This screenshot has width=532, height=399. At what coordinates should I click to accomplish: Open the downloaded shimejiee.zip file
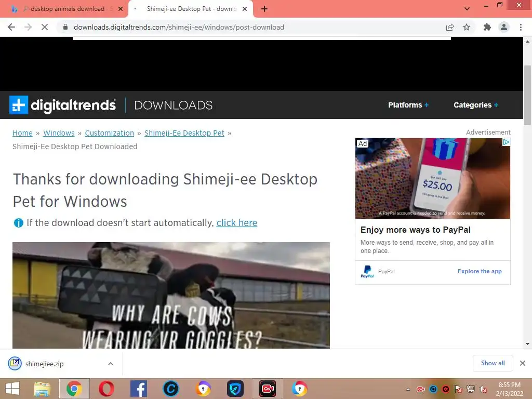(44, 364)
